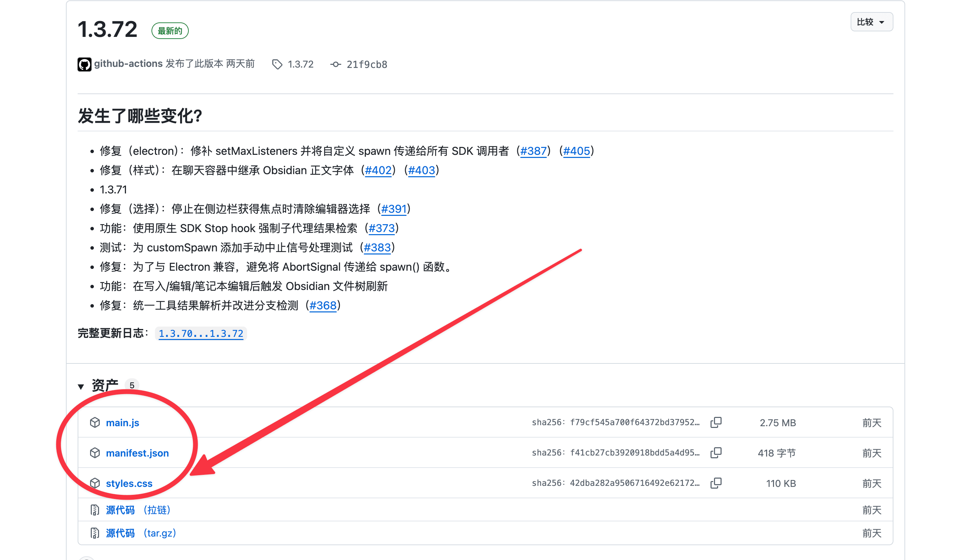Download source code tar.gz archive
Screen dimensions: 969x560
141,533
